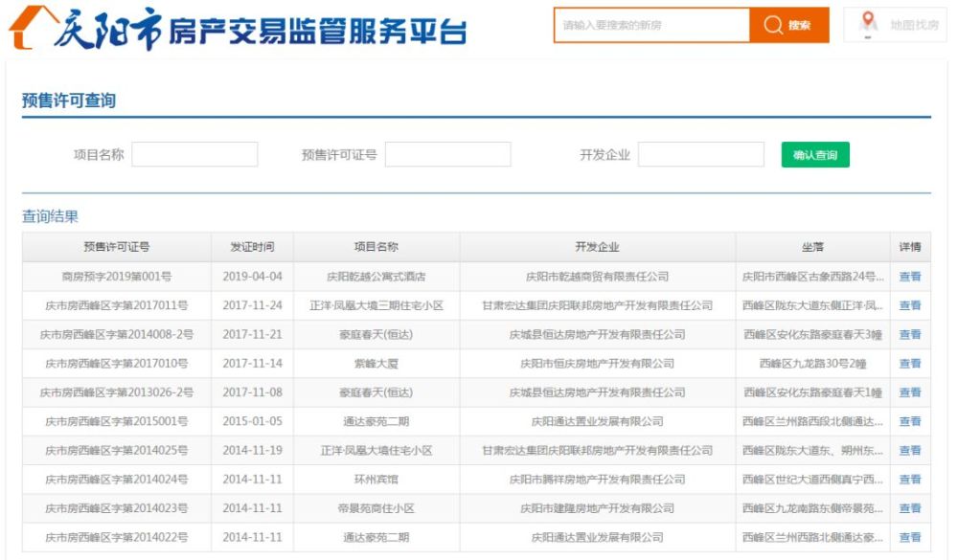
Task: Click the 预售许可查询 page heading
Action: point(69,101)
